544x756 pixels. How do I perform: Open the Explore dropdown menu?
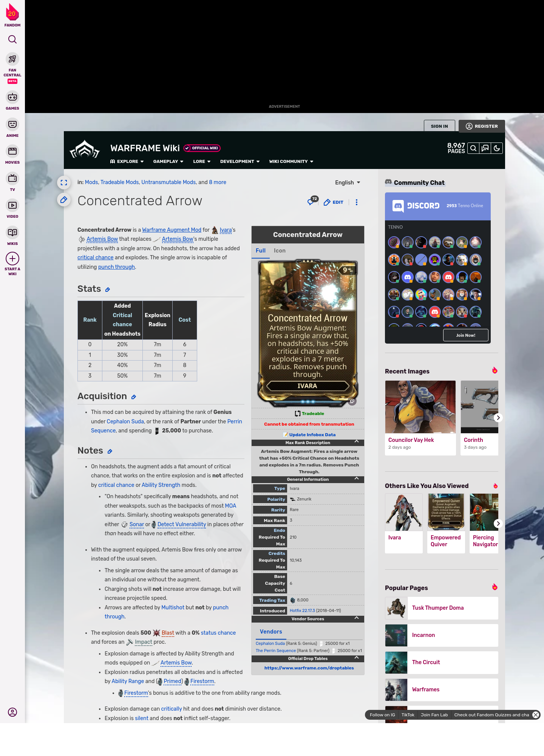pos(127,161)
